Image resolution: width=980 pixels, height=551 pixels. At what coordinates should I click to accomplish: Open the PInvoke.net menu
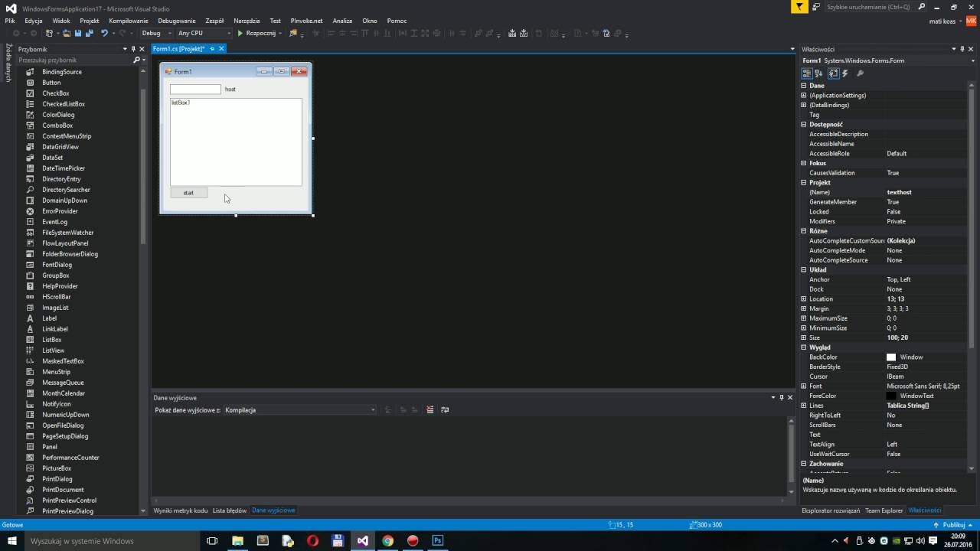click(306, 21)
